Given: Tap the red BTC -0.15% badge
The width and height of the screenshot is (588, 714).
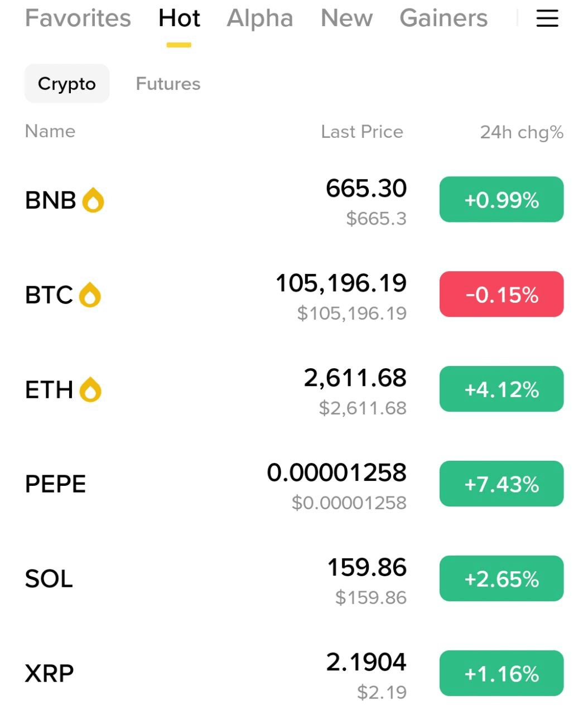Looking at the screenshot, I should pyautogui.click(x=502, y=294).
